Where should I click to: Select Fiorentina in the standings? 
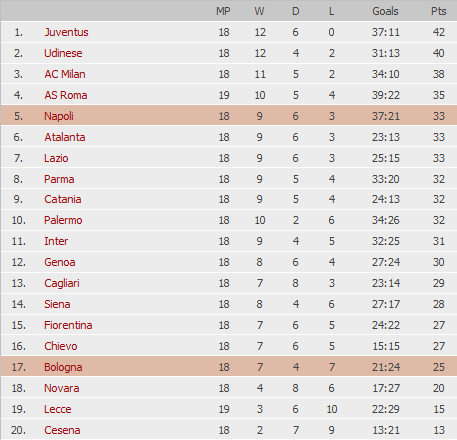[68, 325]
